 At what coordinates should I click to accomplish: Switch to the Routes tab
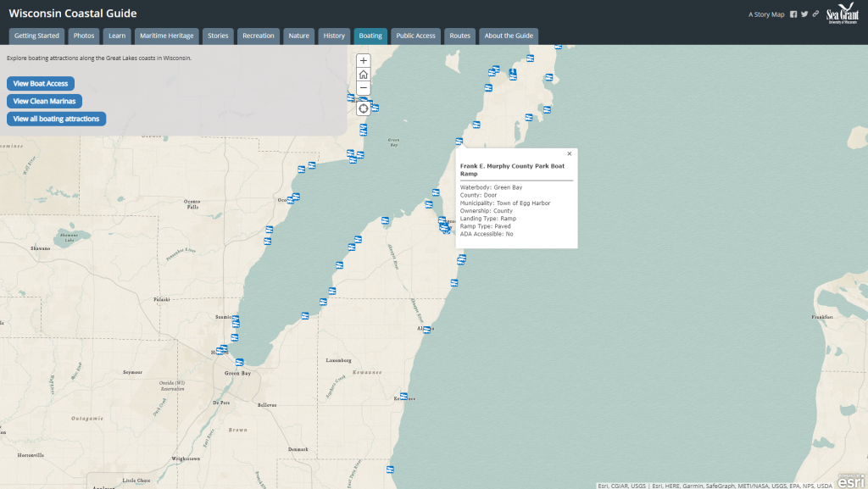coord(460,36)
